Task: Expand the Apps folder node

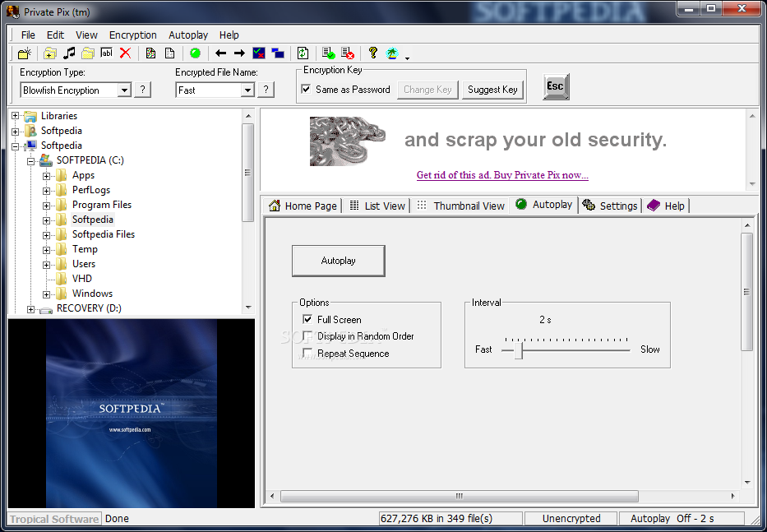Action: pos(47,176)
